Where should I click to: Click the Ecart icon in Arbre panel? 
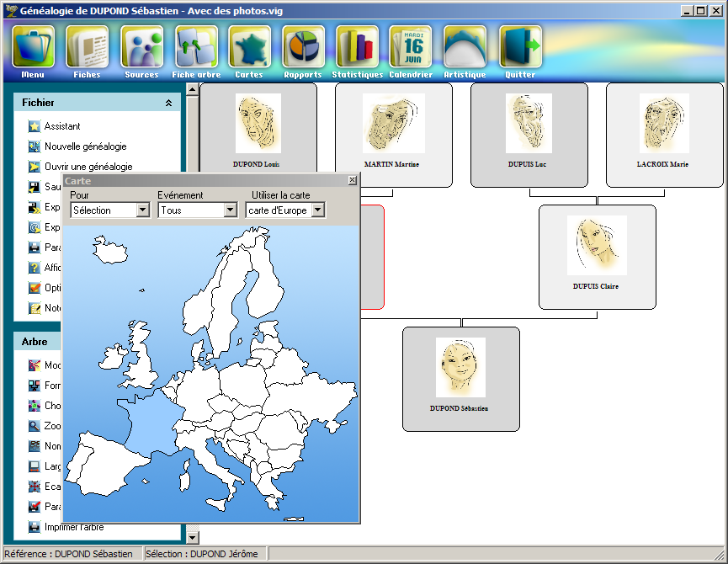(x=35, y=487)
